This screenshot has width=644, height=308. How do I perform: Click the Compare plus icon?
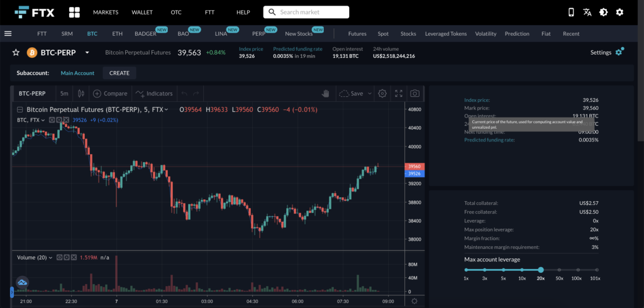[97, 94]
